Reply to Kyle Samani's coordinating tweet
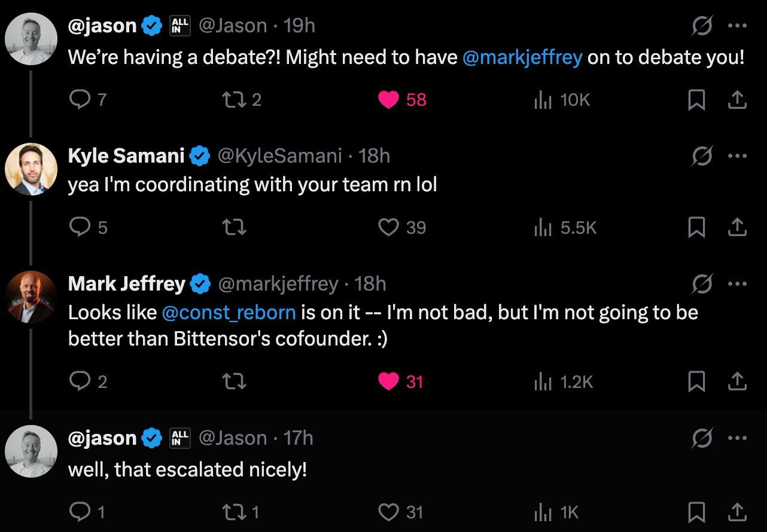Image resolution: width=767 pixels, height=532 pixels. coord(80,227)
